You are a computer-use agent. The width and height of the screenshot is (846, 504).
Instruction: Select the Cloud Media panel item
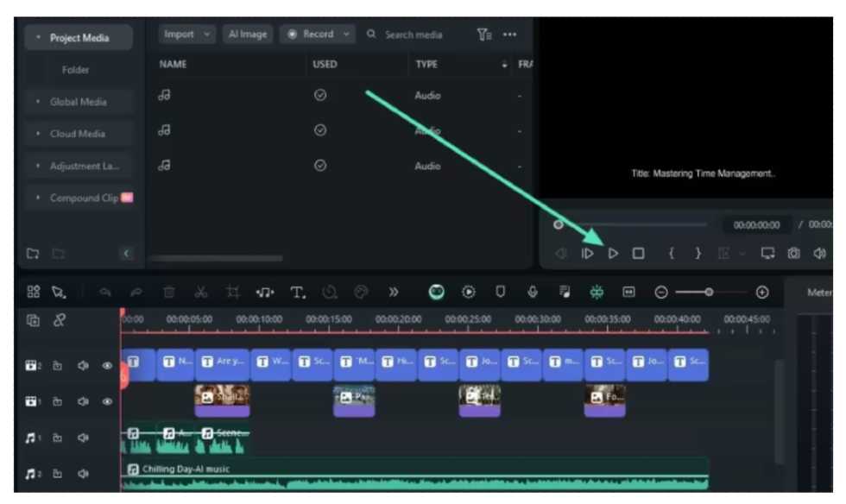tap(79, 134)
